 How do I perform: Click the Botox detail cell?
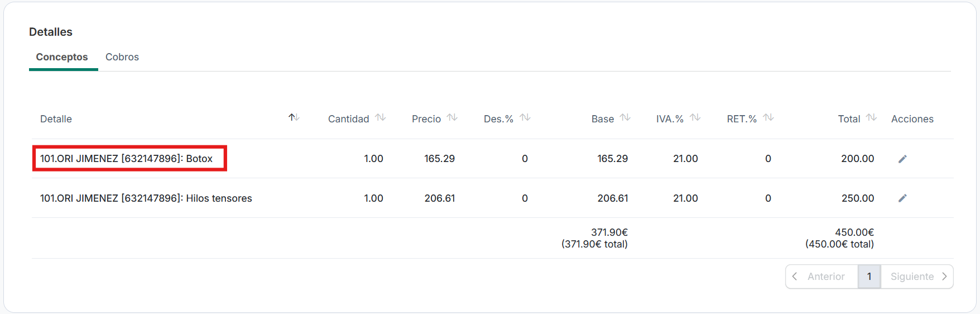[127, 159]
